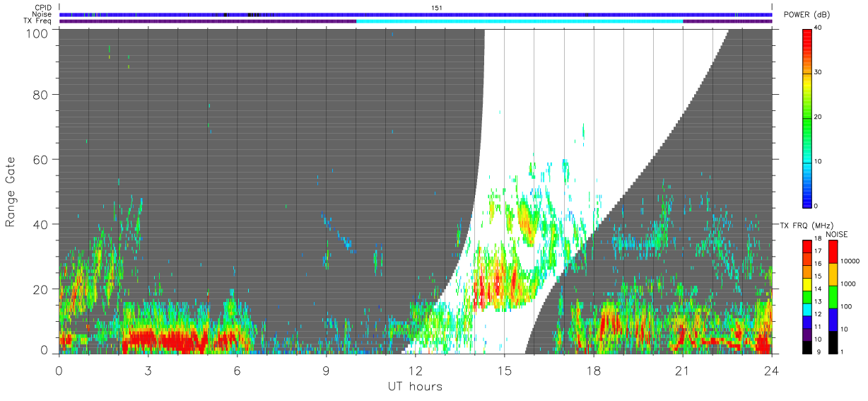Viewport: 868px width, 401px height.
Task: Click the 24 tick on the UT hours axis
Action: point(771,371)
